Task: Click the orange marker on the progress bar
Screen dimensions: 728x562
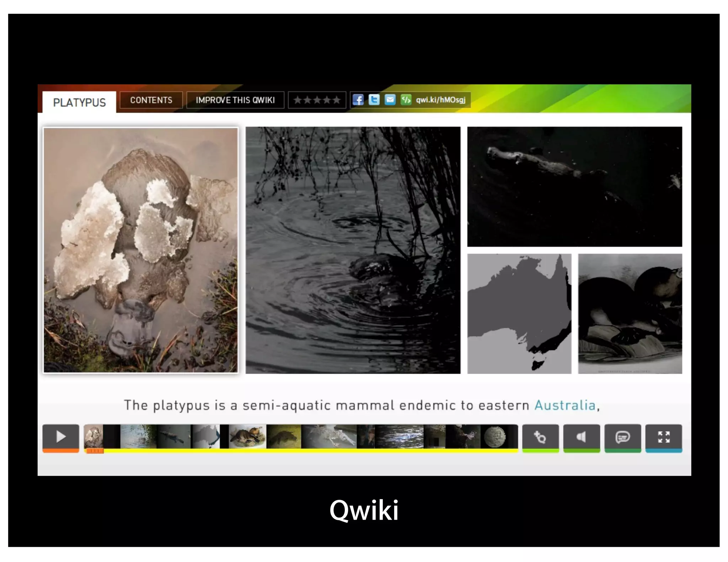Action: click(x=95, y=451)
